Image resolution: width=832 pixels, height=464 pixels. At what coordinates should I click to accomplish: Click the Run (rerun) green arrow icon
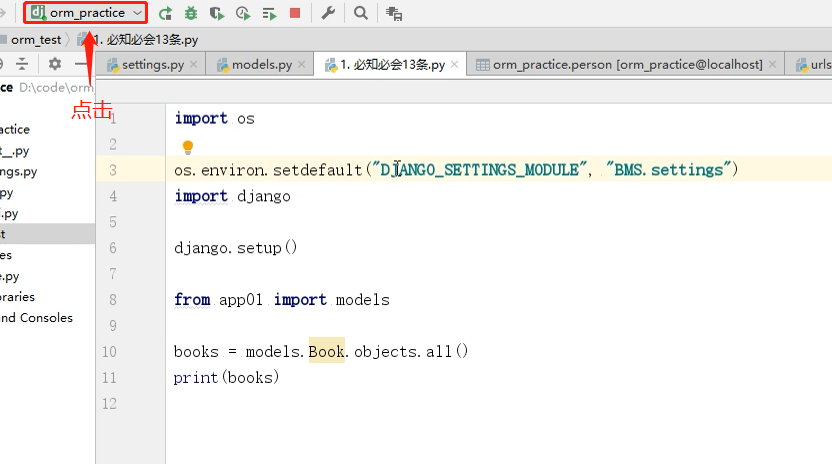165,13
